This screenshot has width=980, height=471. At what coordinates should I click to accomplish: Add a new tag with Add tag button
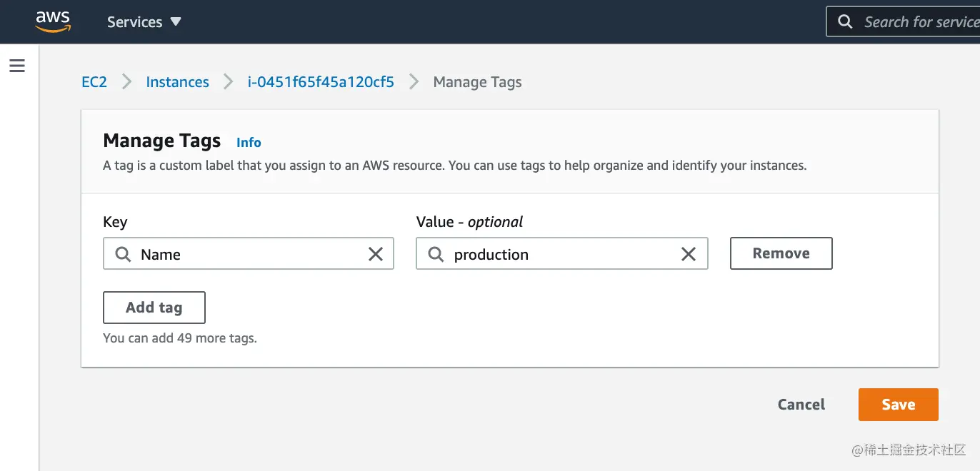[x=154, y=307]
